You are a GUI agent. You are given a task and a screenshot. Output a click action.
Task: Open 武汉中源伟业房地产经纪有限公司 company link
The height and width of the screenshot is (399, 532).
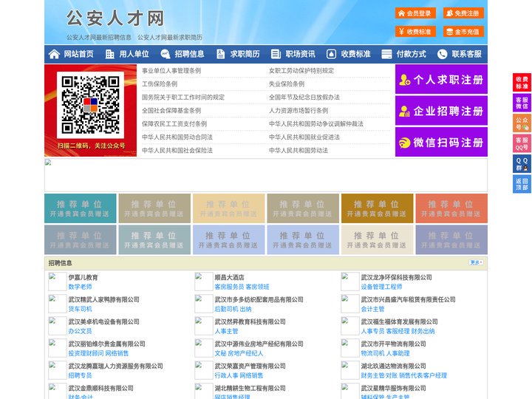259,344
